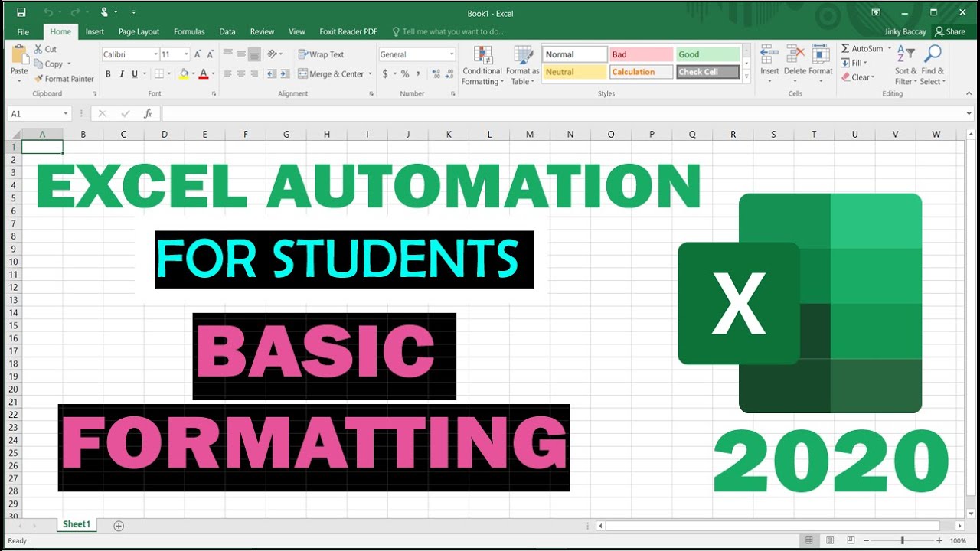Open Format as Table gallery
980x551 pixels.
tap(523, 66)
